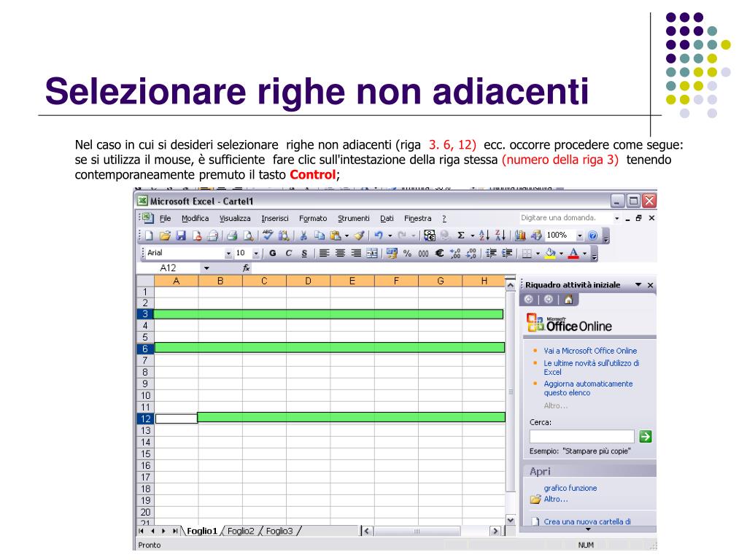Apply the yellow fill color bucket
The image size is (747, 560).
(550, 253)
